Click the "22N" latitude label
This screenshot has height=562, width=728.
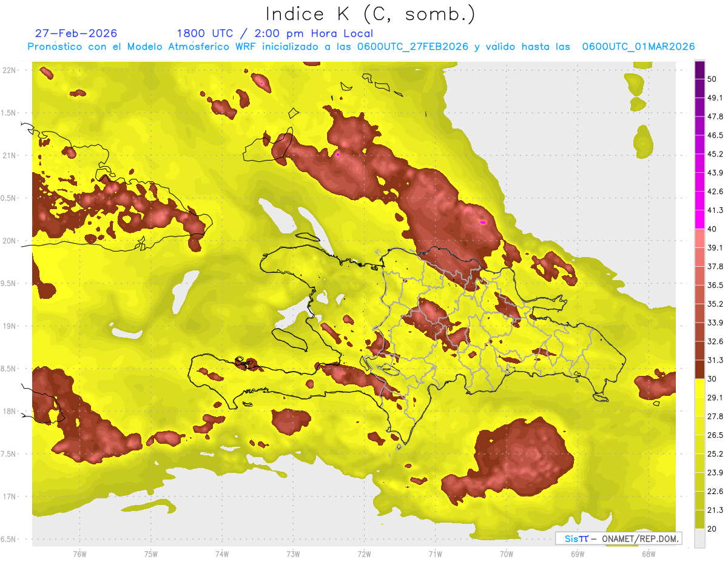point(9,70)
